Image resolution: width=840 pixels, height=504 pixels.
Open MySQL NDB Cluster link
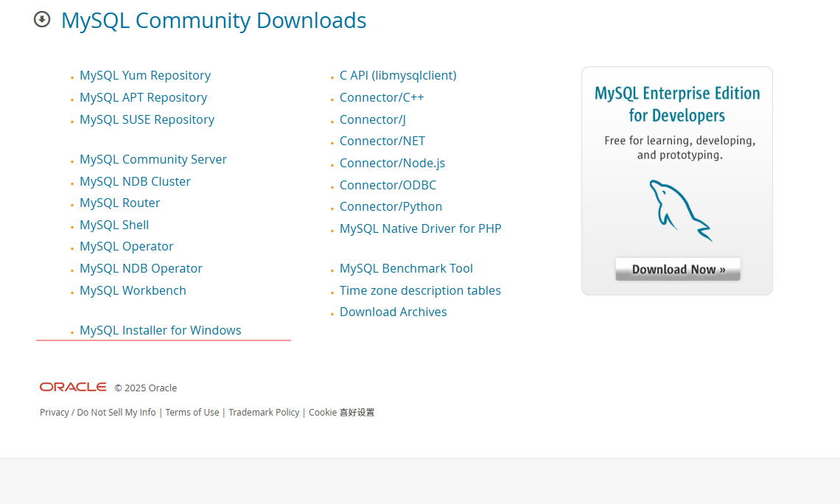[135, 181]
